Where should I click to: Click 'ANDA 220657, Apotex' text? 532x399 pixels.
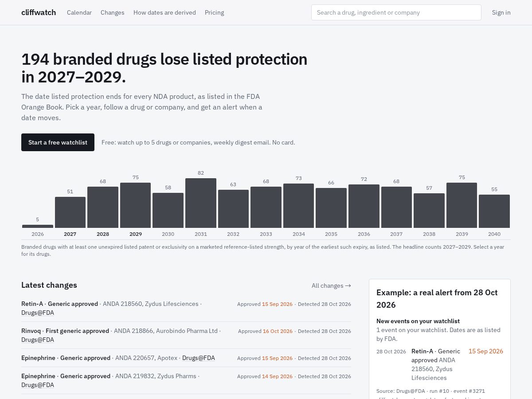(146, 358)
